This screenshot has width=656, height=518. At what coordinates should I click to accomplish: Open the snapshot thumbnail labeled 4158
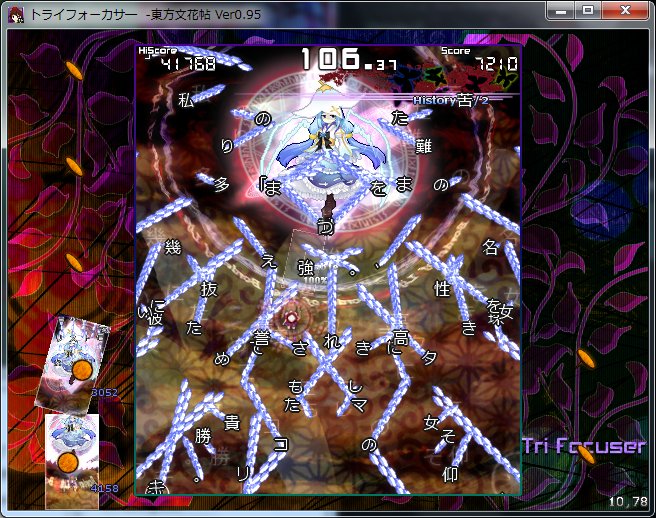pyautogui.click(x=72, y=461)
